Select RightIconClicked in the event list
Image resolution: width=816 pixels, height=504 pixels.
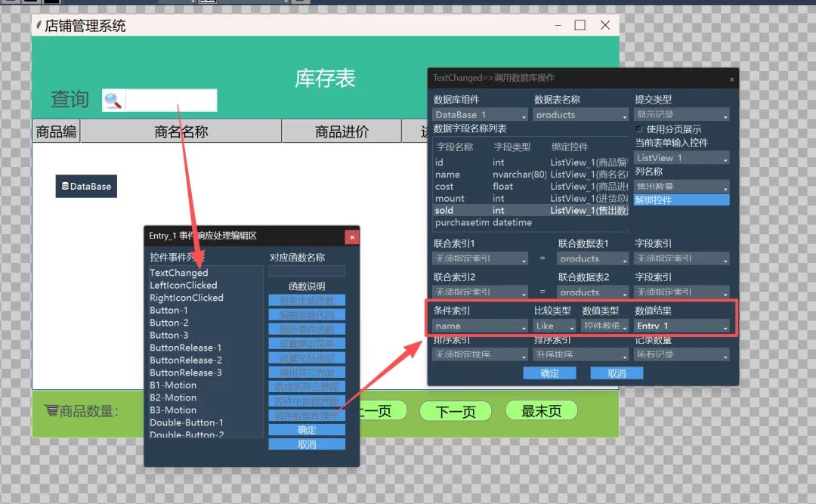point(206,297)
